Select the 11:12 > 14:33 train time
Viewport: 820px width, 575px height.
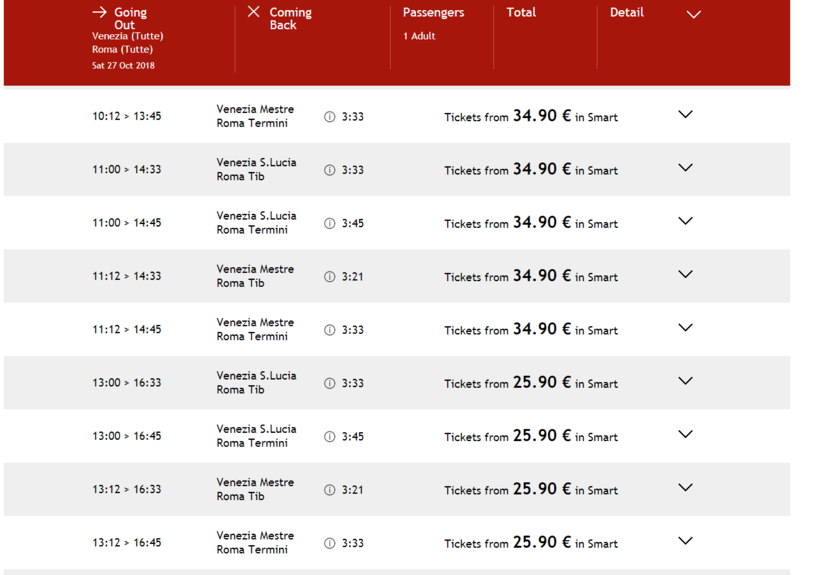tap(127, 276)
